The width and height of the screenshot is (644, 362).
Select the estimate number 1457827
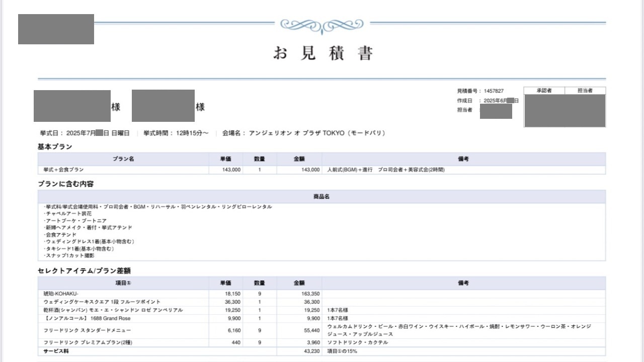coord(494,91)
